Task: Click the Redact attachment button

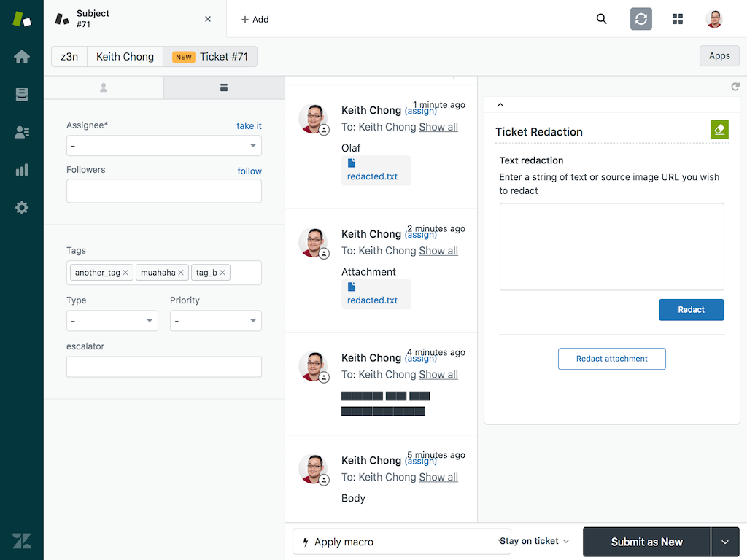Action: pos(611,359)
